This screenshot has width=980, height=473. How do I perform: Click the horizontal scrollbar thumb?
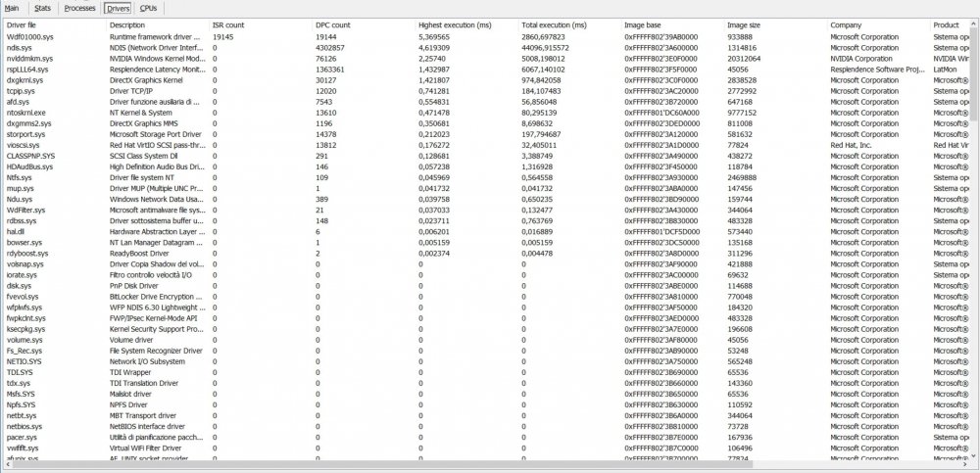tap(382, 465)
